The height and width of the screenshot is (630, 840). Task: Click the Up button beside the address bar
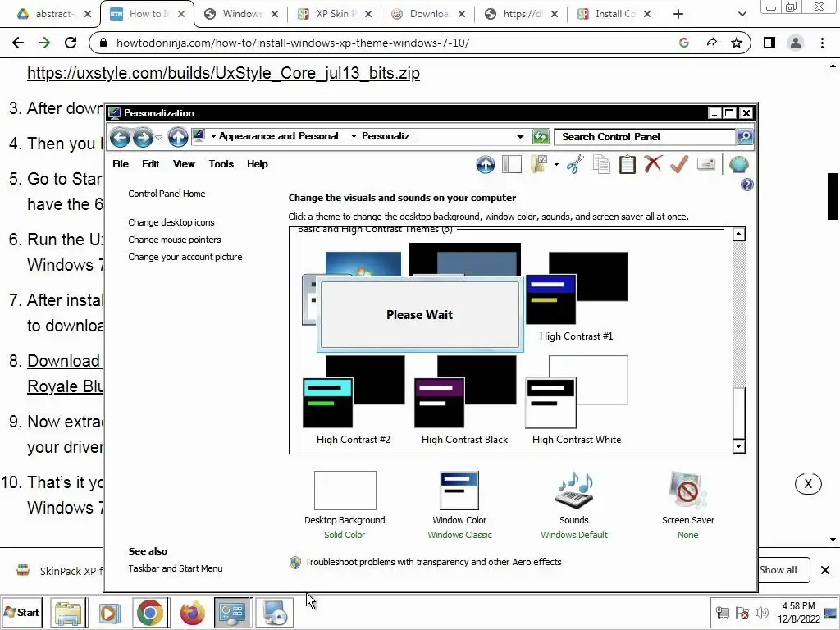(178, 137)
